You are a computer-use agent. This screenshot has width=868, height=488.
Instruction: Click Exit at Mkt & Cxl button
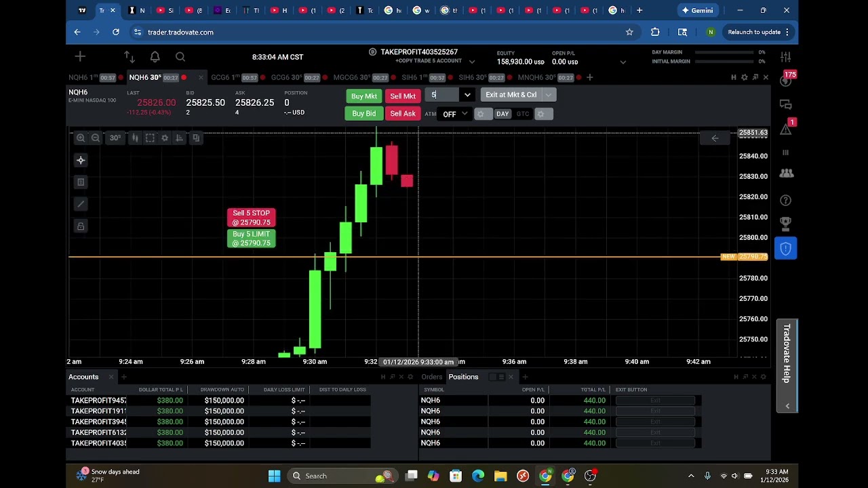pyautogui.click(x=511, y=95)
